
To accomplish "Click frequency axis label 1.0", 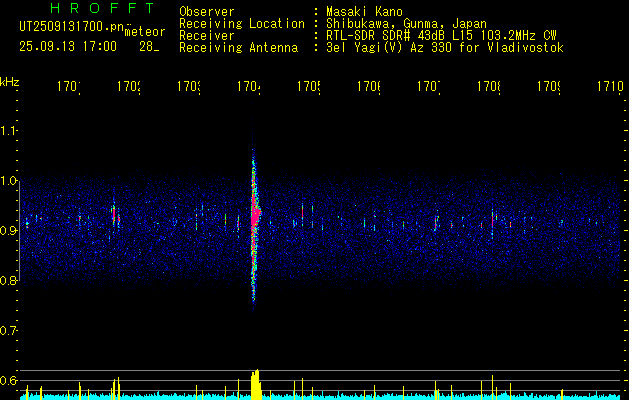I will [x=8, y=181].
